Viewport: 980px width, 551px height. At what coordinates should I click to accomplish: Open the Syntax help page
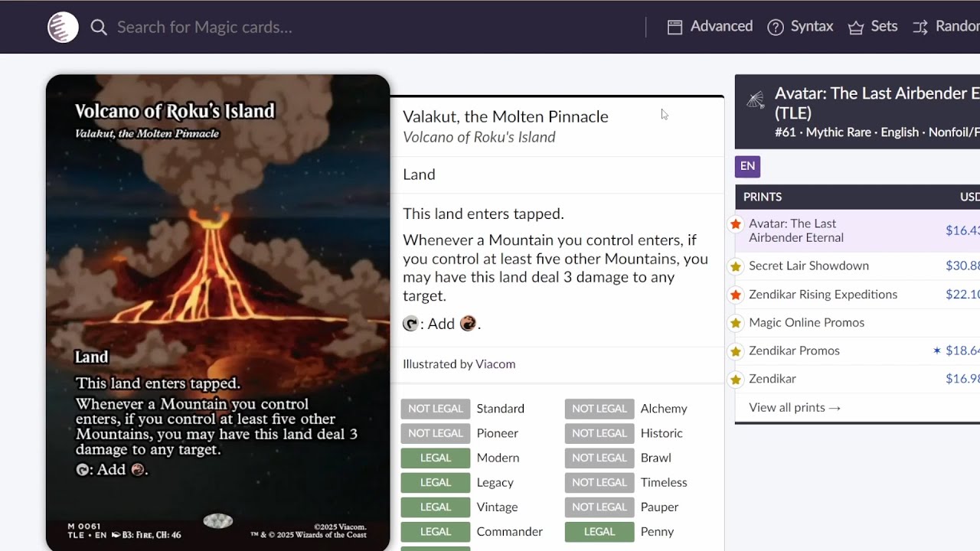click(x=800, y=27)
